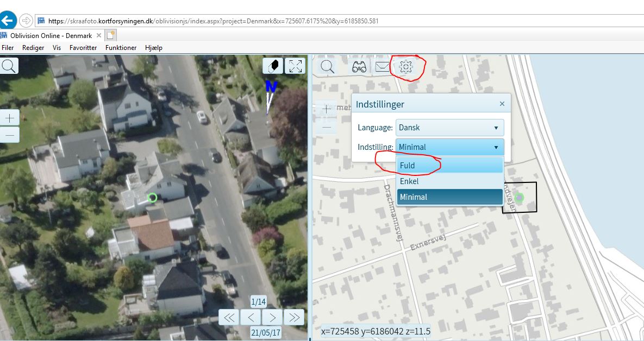The image size is (644, 341).
Task: Zoom in on the aerial photo
Action: (9, 118)
